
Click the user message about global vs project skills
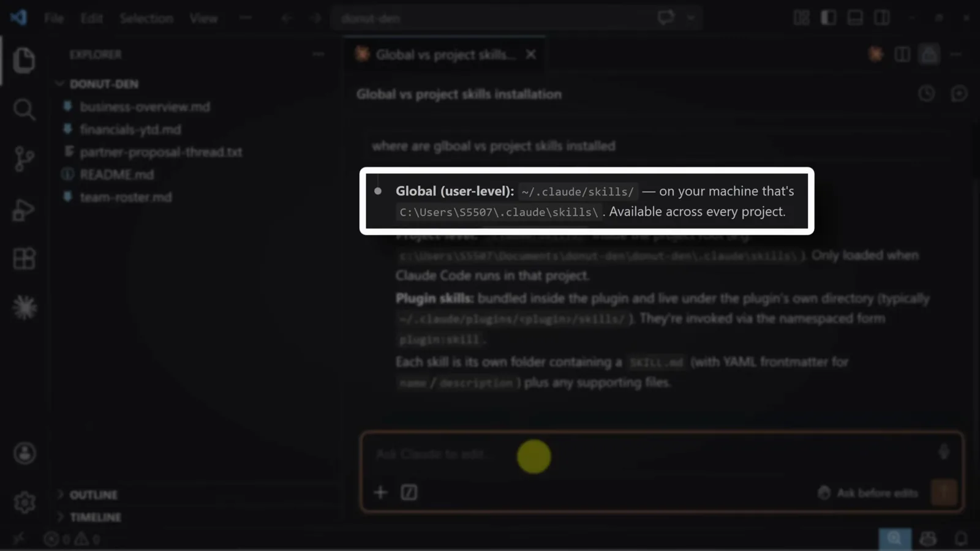493,146
